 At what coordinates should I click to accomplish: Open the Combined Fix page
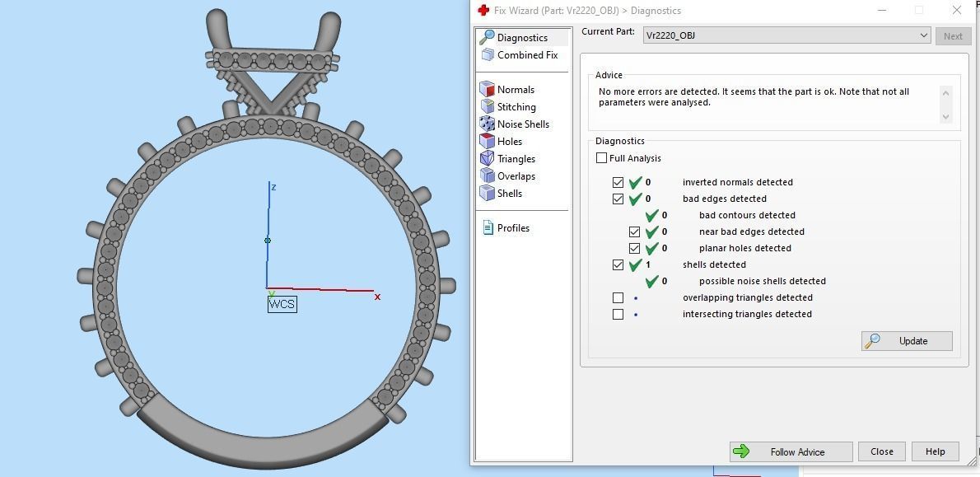pos(528,55)
